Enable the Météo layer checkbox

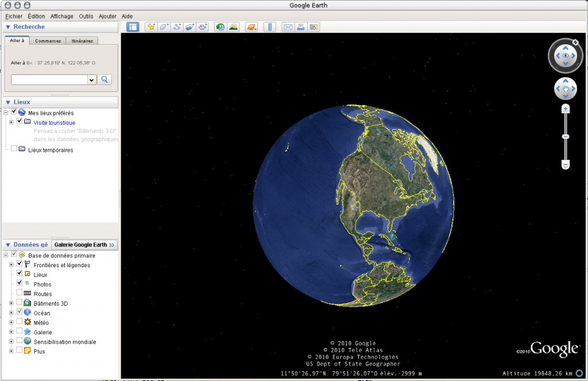(x=20, y=321)
